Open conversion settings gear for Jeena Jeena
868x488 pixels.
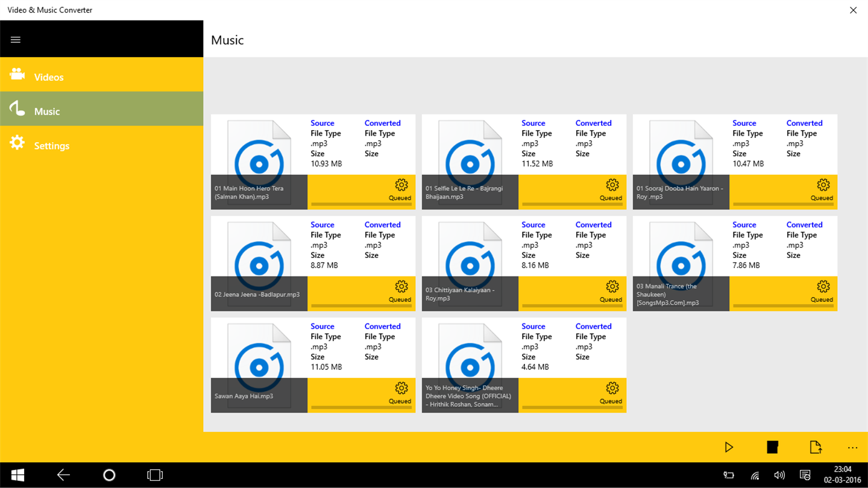pyautogui.click(x=401, y=287)
